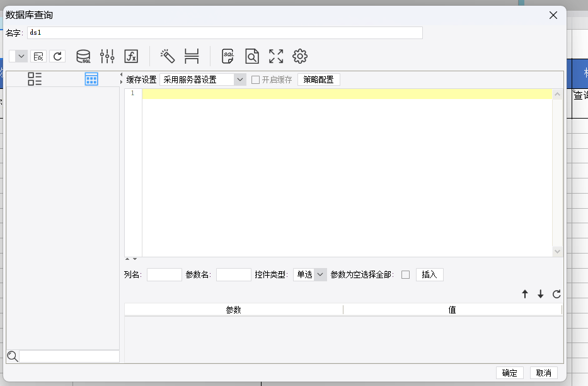This screenshot has height=386, width=588.
Task: Open the sliders parameter settings icon
Action: (107, 56)
